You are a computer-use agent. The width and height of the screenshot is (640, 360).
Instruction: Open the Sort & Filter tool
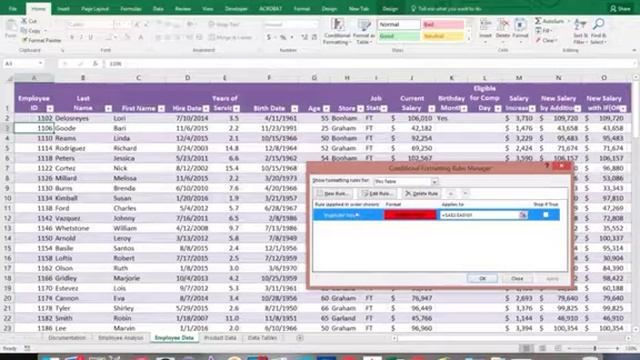coord(580,31)
